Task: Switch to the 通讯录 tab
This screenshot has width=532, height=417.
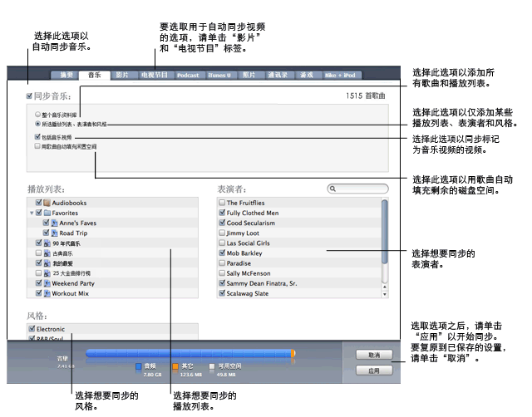Action: point(278,76)
